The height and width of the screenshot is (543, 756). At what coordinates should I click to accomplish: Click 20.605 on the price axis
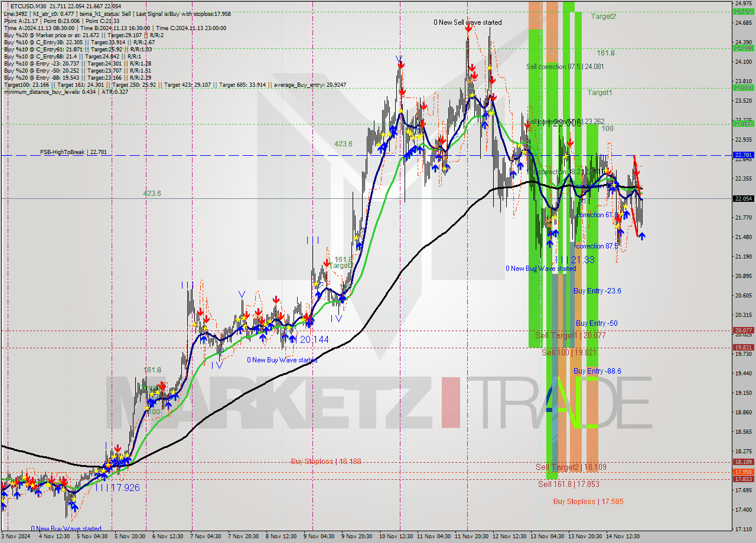click(x=744, y=295)
